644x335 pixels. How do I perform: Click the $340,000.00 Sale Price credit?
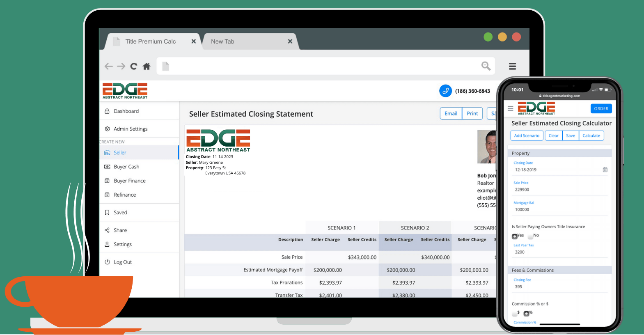pyautogui.click(x=435, y=257)
